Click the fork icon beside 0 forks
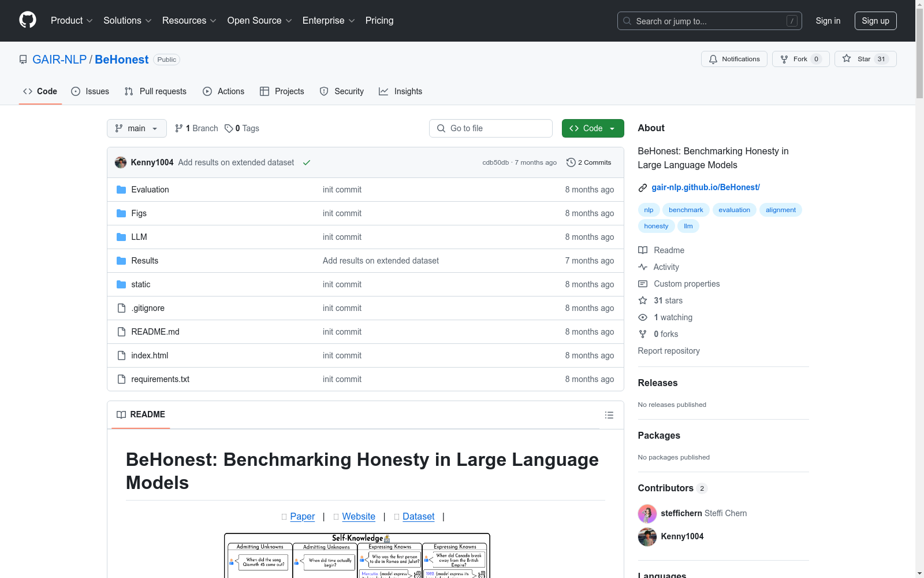Image resolution: width=924 pixels, height=578 pixels. point(643,334)
